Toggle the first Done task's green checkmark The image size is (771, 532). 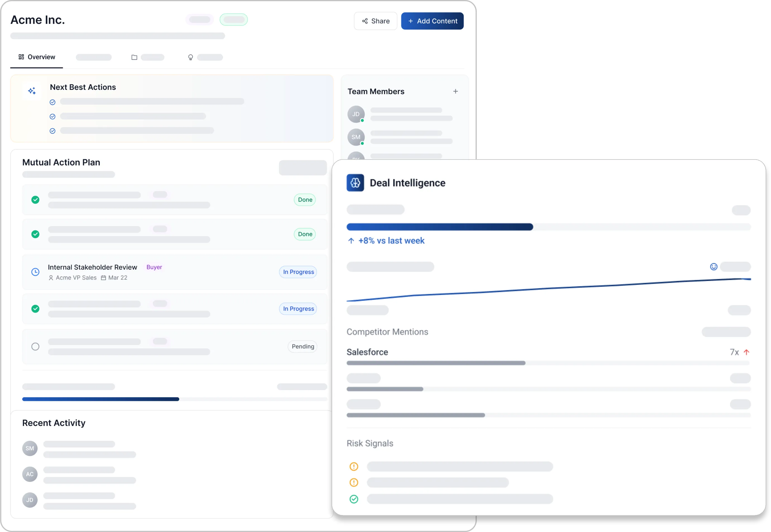coord(35,200)
